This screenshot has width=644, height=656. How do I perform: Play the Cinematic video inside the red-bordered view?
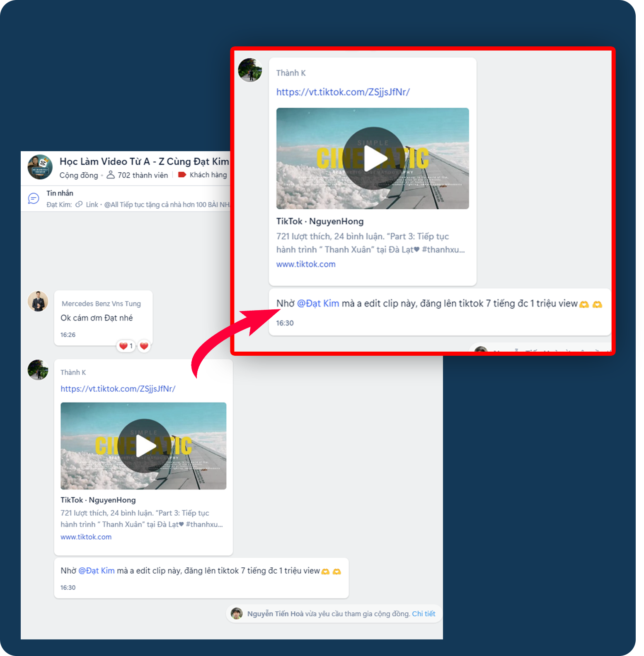coord(373,158)
